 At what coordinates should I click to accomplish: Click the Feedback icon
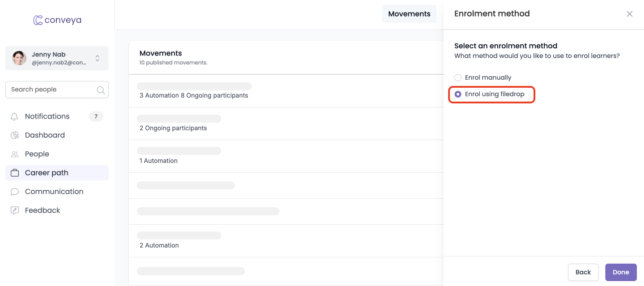pyautogui.click(x=15, y=210)
